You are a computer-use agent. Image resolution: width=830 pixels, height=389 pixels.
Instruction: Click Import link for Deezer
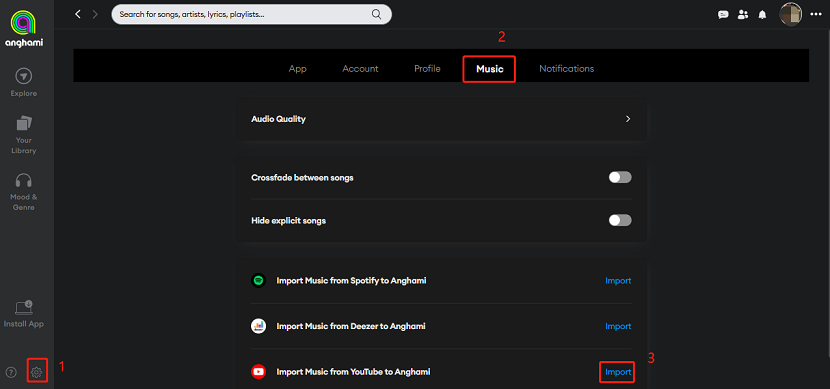tap(618, 326)
